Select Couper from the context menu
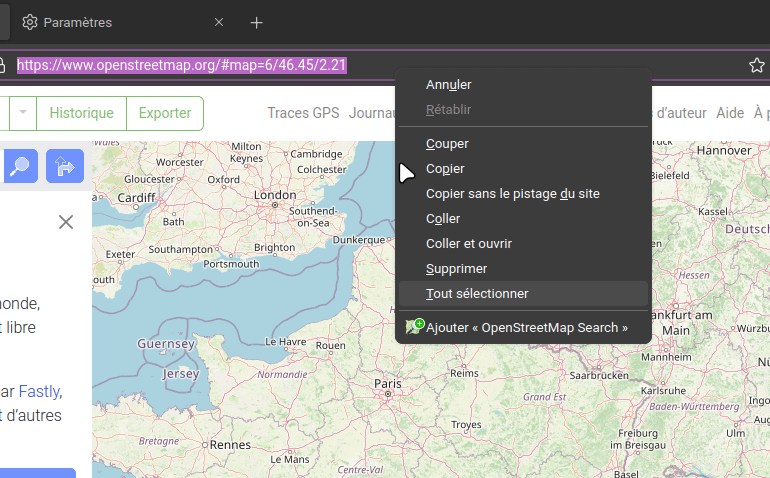Viewport: 770px width, 478px height. point(447,144)
